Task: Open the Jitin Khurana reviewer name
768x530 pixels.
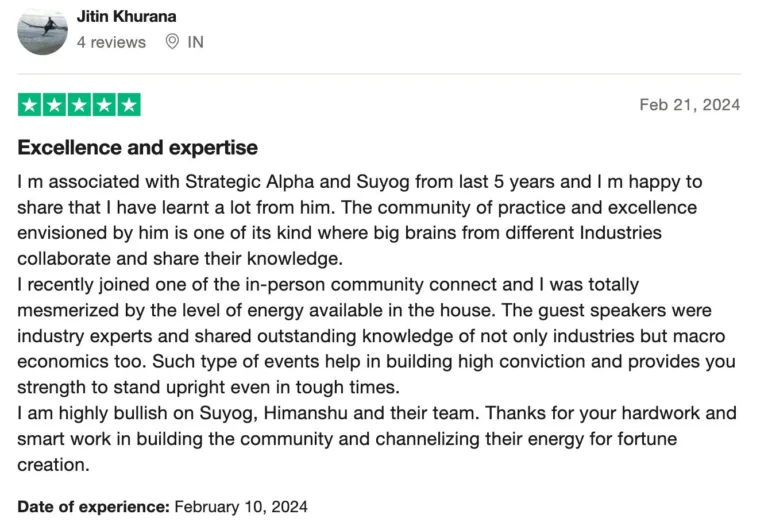Action: click(126, 16)
